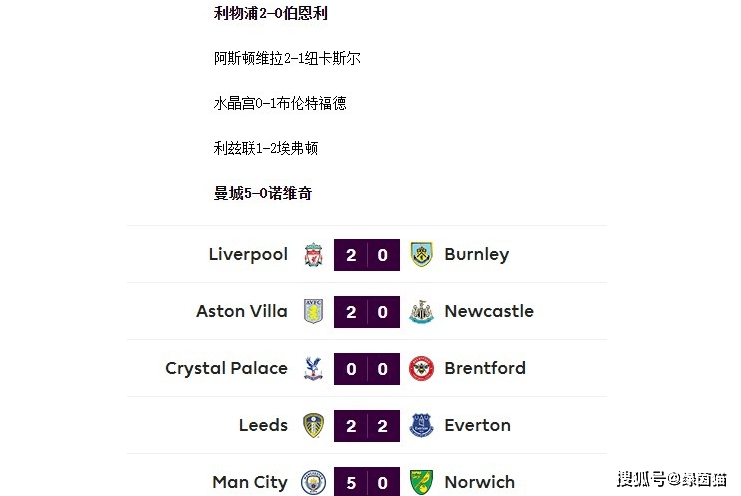Click the text line 阿斯顿维拉2-1纽卡斯尔
Image resolution: width=741 pixels, height=496 pixels.
[x=287, y=59]
